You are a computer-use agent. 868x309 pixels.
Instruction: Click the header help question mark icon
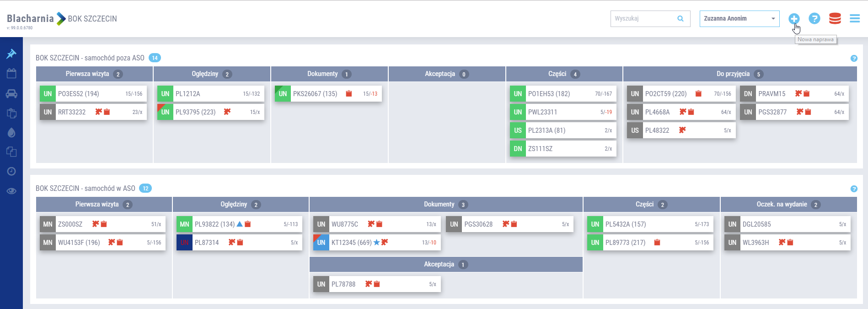click(814, 19)
